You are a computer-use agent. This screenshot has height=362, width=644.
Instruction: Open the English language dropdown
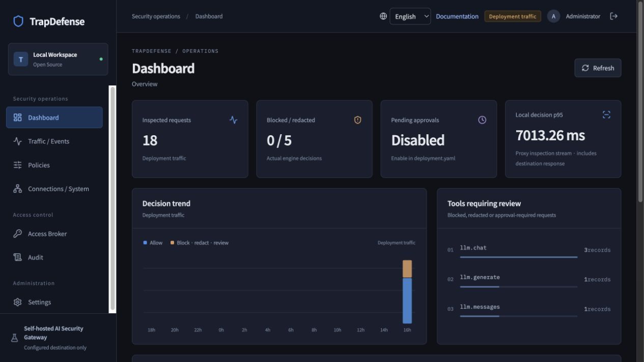point(410,16)
